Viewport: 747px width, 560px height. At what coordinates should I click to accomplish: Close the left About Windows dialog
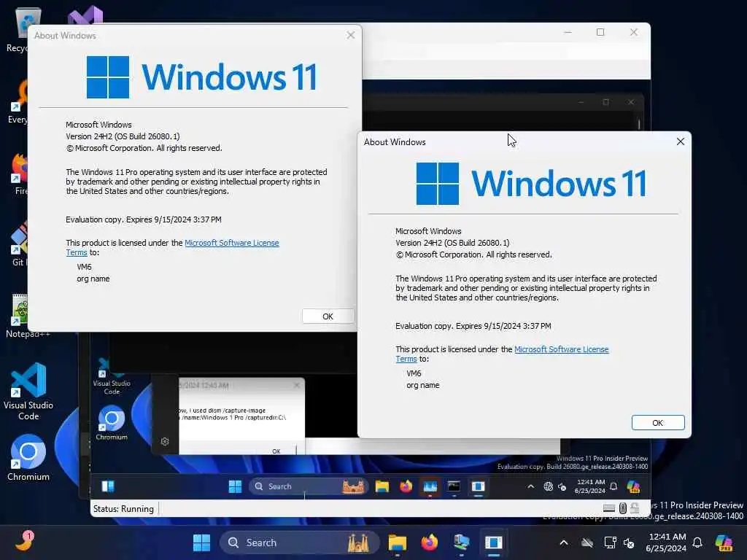point(351,35)
